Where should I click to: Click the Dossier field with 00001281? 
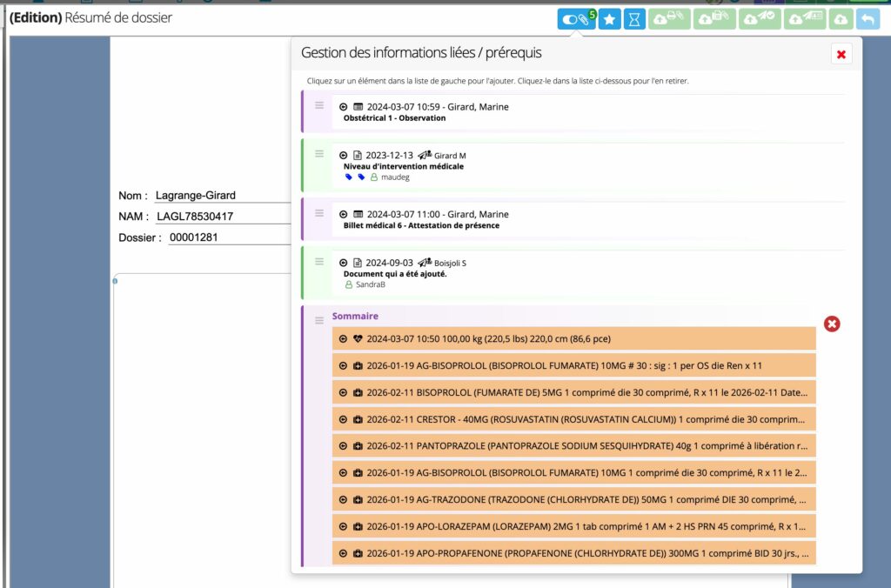[x=228, y=237]
